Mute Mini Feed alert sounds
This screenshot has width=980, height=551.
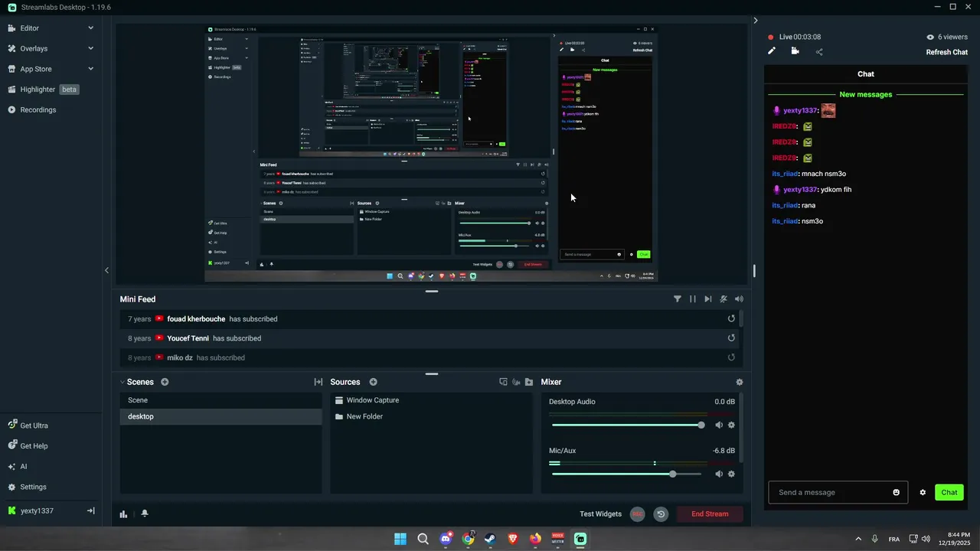click(x=739, y=299)
